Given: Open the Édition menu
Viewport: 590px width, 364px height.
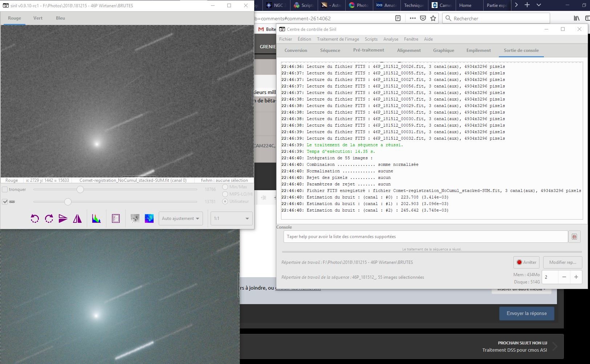Looking at the screenshot, I should pyautogui.click(x=304, y=39).
